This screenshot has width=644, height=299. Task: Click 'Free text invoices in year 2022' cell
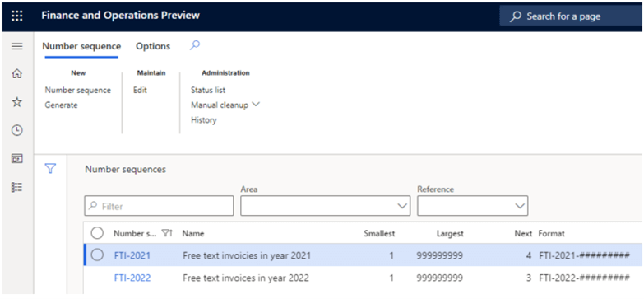click(246, 278)
